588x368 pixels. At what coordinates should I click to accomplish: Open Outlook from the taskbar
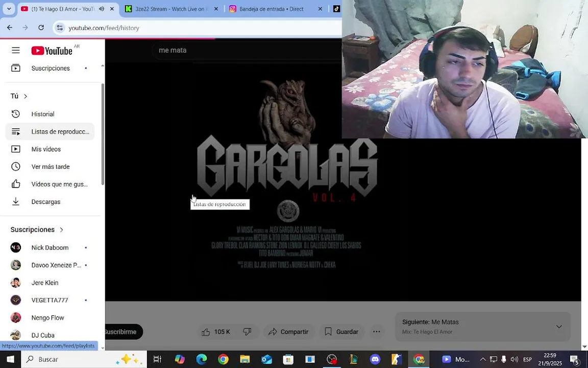[x=266, y=359]
